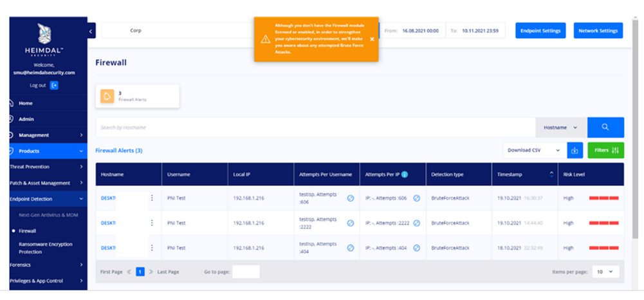Open the Hostname search type dropdown

coord(560,127)
